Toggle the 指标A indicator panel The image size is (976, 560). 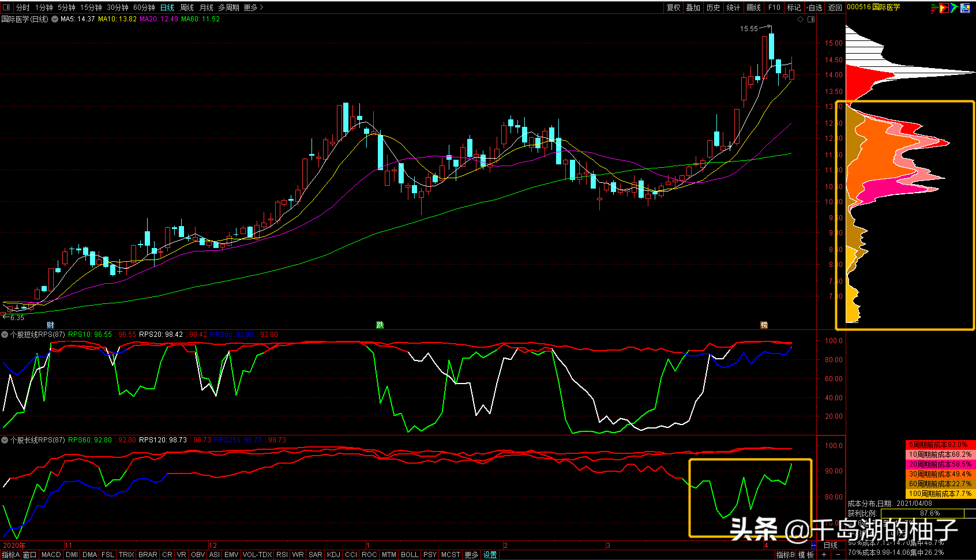[10, 555]
